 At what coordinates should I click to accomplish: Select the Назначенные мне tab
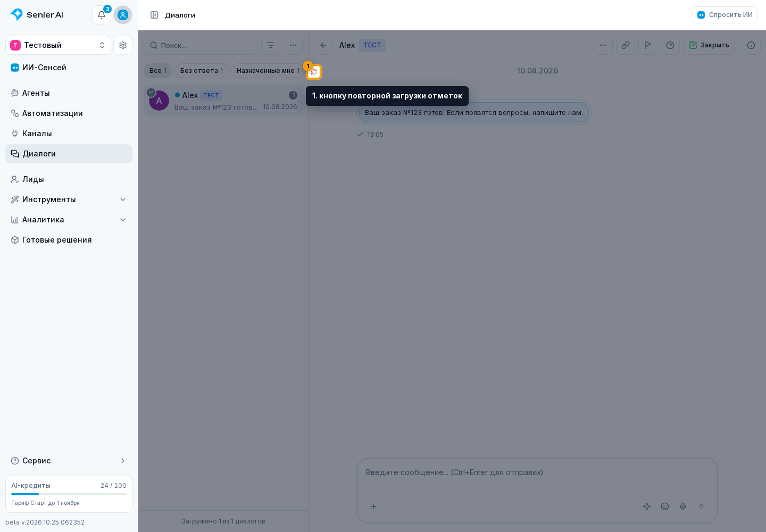click(268, 71)
